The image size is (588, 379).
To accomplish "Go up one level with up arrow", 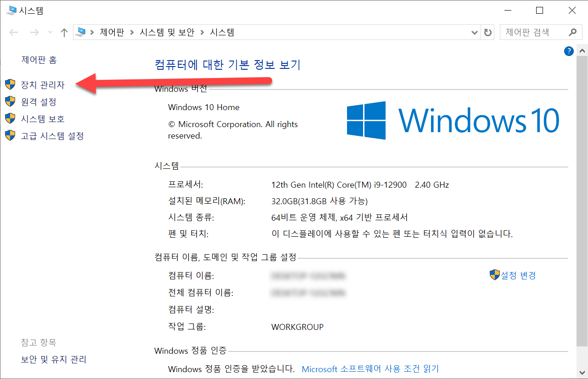I will pos(64,33).
